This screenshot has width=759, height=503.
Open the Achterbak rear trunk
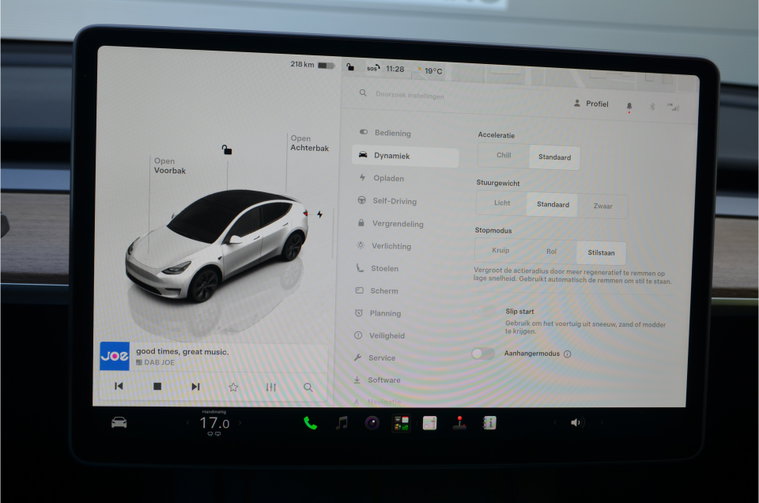(x=309, y=143)
